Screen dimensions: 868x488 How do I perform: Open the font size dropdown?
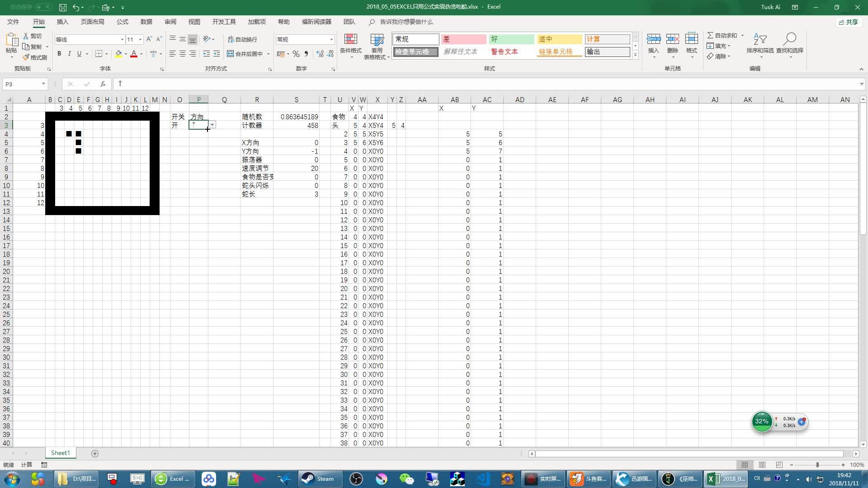pyautogui.click(x=140, y=40)
